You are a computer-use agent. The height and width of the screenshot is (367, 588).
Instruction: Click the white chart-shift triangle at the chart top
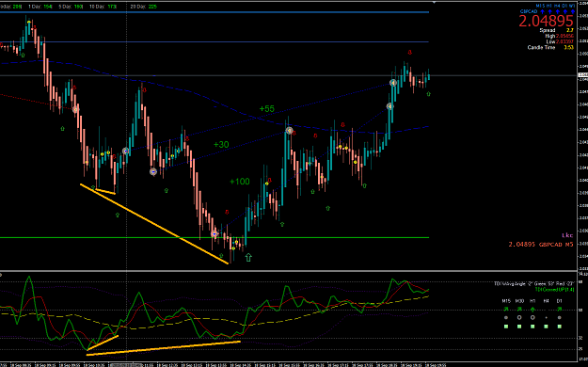point(434,2)
